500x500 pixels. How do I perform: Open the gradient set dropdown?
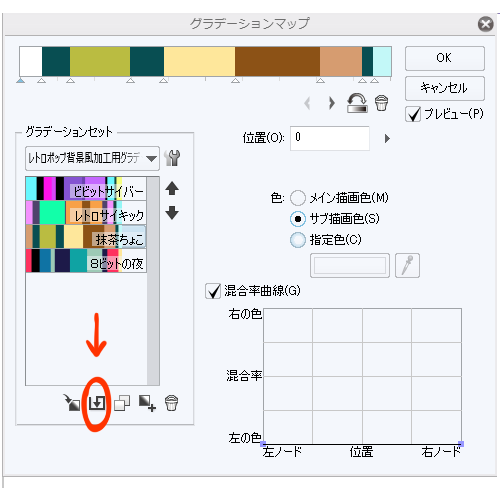click(92, 158)
